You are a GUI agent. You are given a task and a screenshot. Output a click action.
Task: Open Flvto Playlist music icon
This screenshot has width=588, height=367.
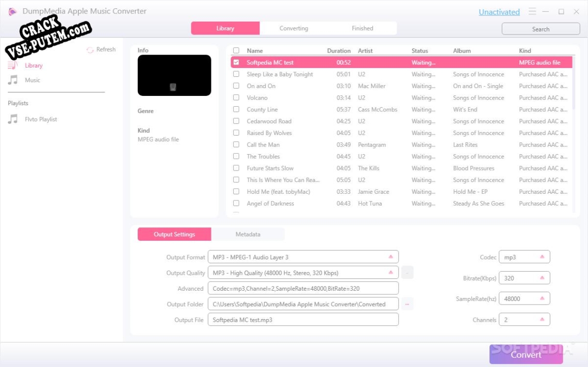pyautogui.click(x=13, y=119)
